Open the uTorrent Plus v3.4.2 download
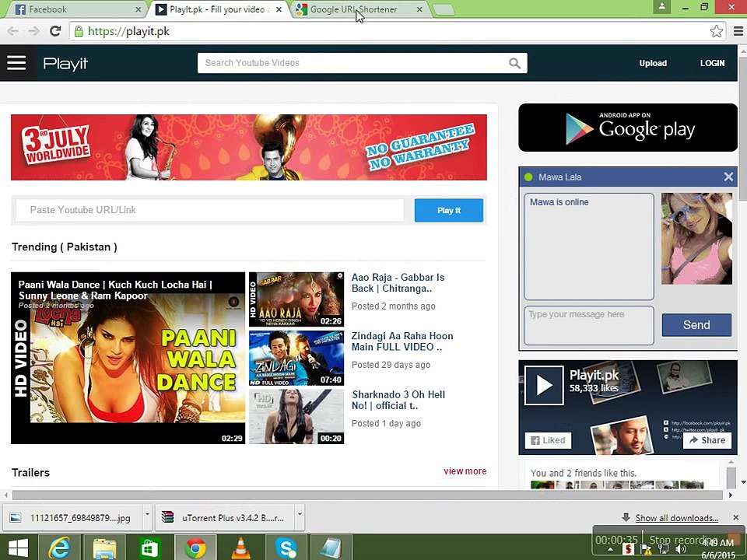Viewport: 747px width, 560px height. 226,518
